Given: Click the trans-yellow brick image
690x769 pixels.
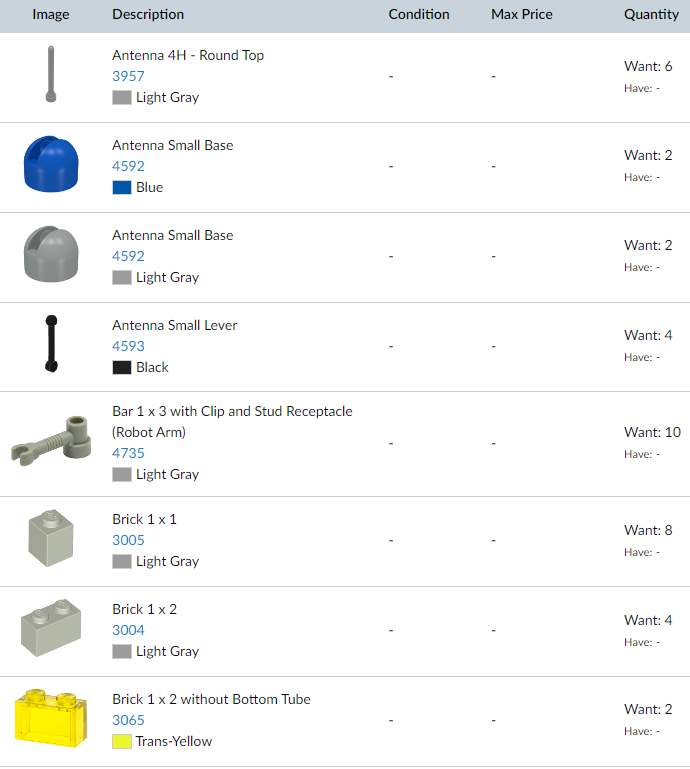Looking at the screenshot, I should click(x=50, y=718).
